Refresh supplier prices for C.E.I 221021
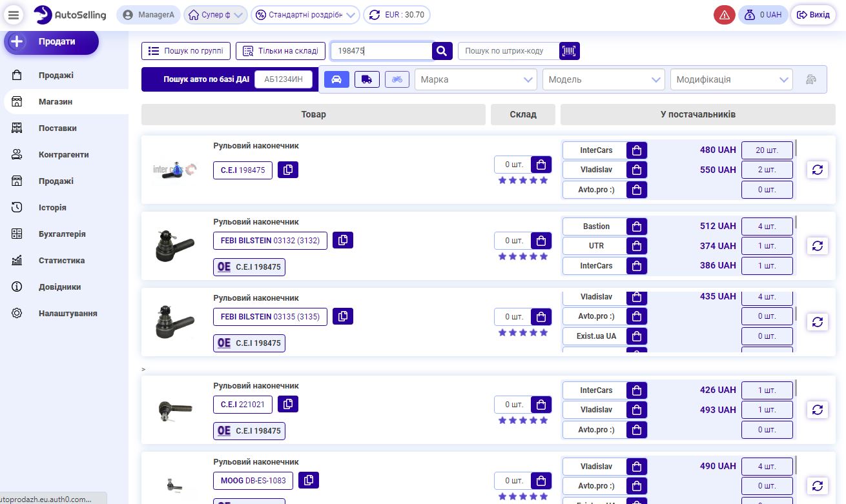Viewport: 846px width, 504px height. pyautogui.click(x=817, y=410)
